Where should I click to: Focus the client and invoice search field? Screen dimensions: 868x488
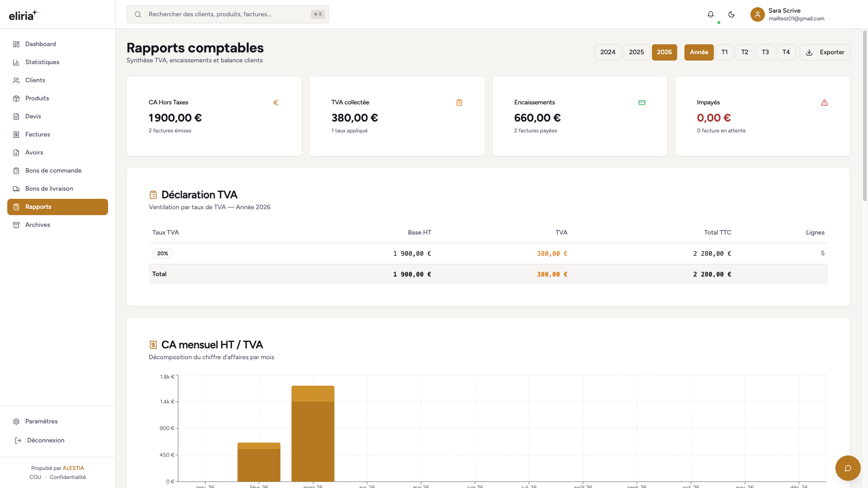point(228,14)
